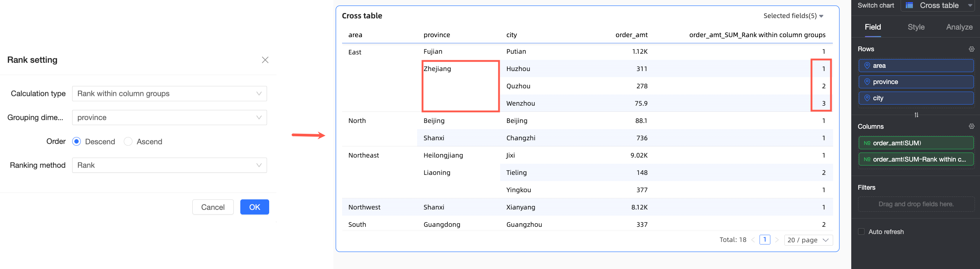Image resolution: width=980 pixels, height=269 pixels.
Task: Open Rows settings gear icon
Action: point(971,49)
